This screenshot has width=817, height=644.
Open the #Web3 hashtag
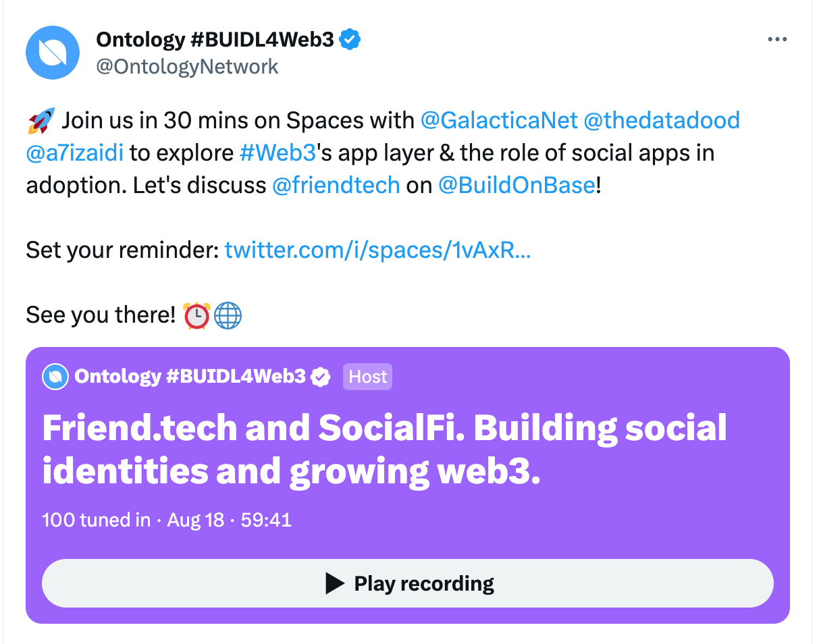point(278,153)
